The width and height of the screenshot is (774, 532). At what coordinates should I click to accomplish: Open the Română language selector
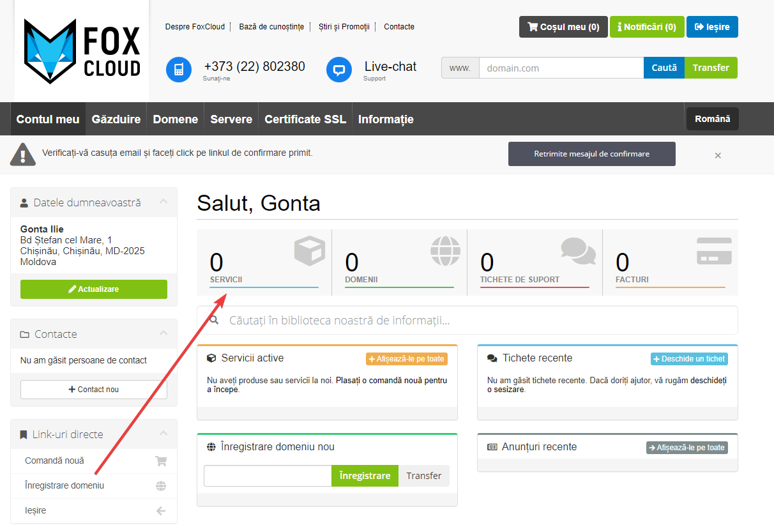[x=712, y=119]
